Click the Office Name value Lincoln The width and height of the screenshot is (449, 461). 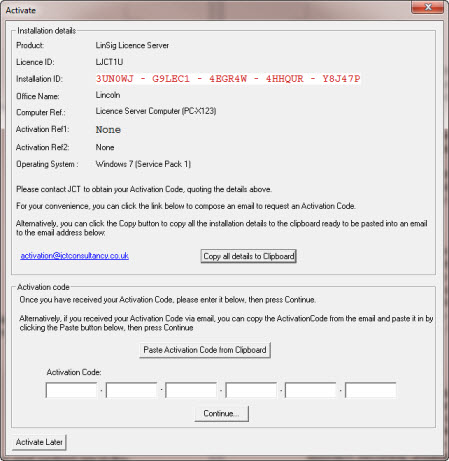click(108, 95)
